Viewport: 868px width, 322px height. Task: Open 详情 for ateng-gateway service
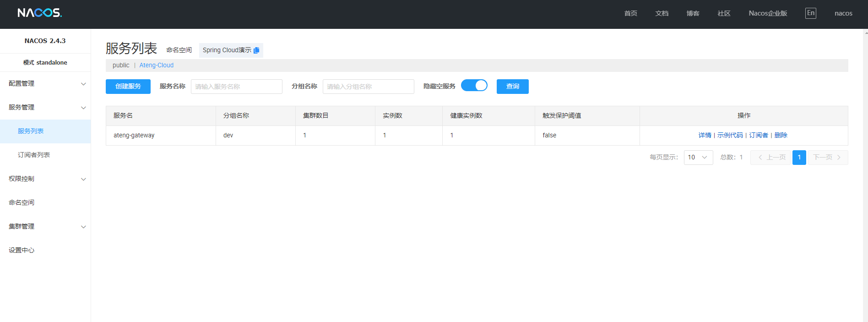pos(705,136)
